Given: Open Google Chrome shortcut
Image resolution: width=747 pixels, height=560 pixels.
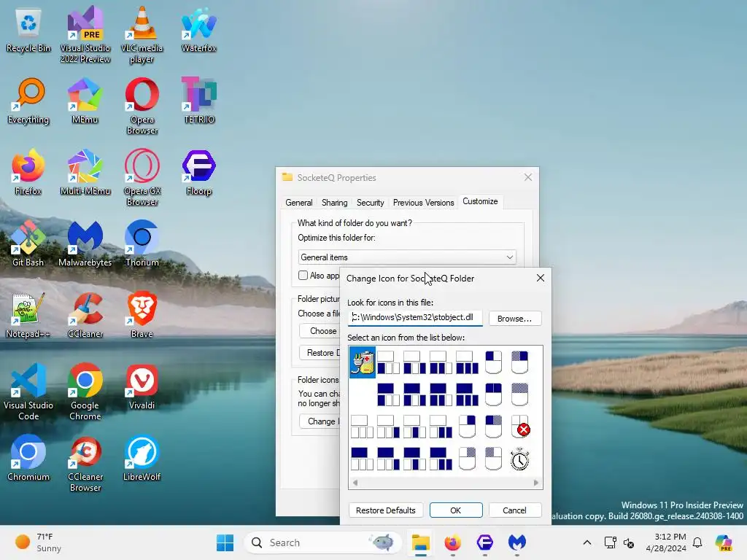Looking at the screenshot, I should click(85, 392).
